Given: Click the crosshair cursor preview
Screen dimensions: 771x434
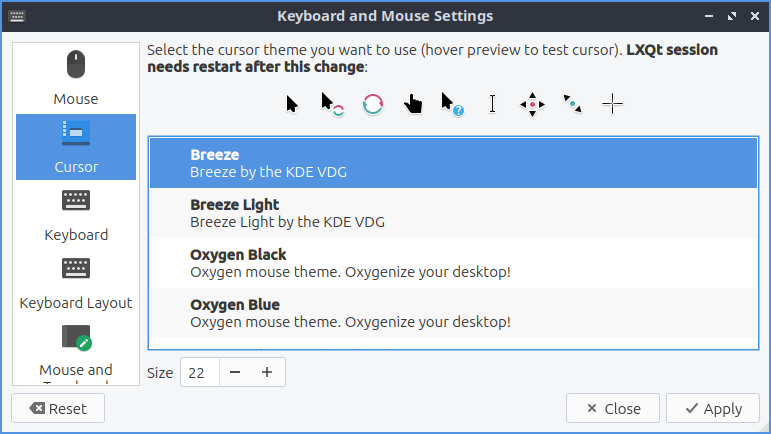Looking at the screenshot, I should tap(613, 104).
